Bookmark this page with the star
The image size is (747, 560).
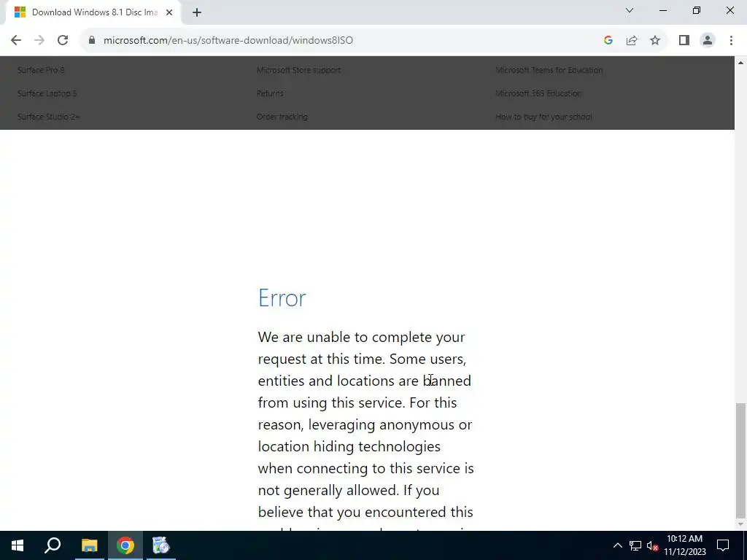pos(655,41)
